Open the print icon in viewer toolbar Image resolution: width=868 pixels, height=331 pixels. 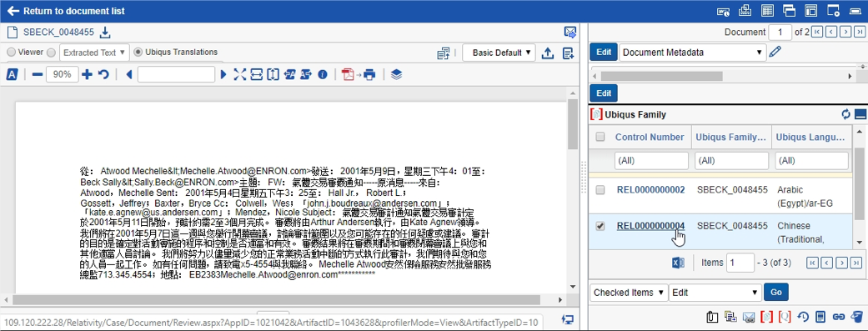click(x=370, y=74)
